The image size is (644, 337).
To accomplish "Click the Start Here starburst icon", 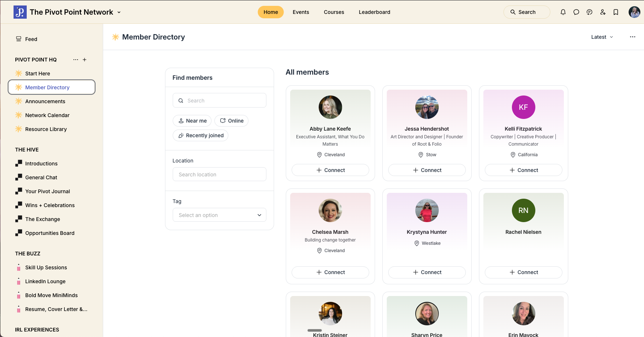I will tap(19, 73).
